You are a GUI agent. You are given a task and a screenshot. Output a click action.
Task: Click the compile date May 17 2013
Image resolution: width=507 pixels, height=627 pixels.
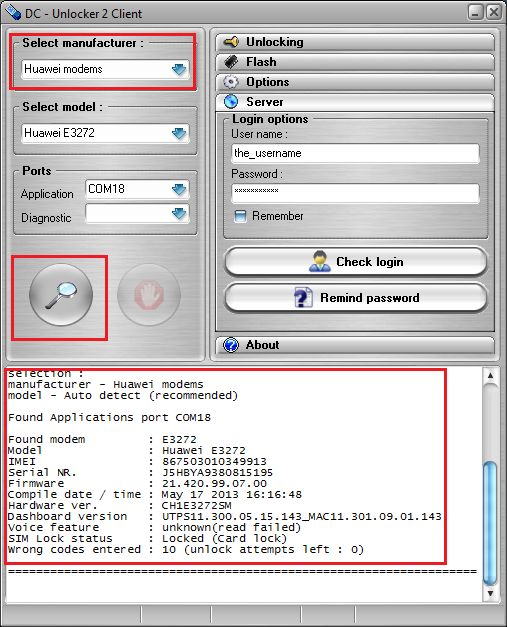coord(200,495)
